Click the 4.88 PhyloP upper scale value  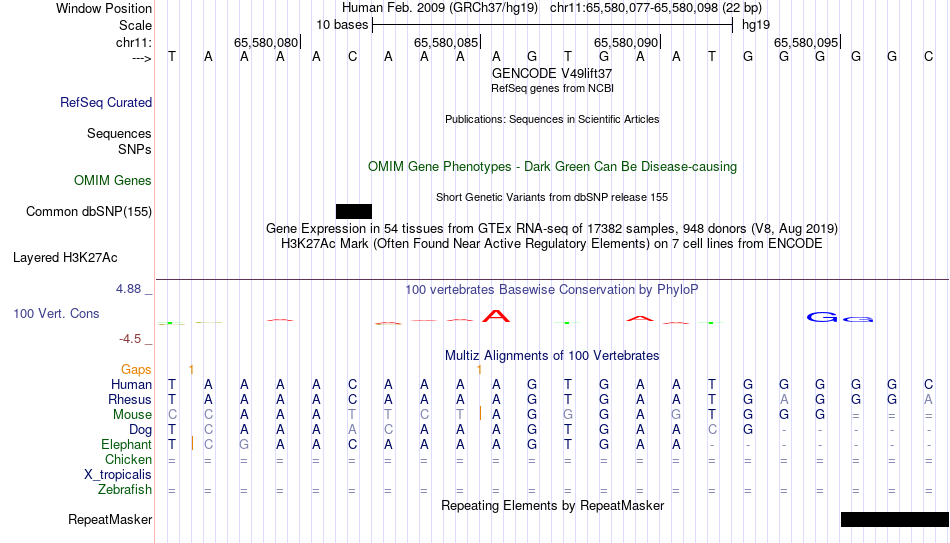tap(128, 289)
